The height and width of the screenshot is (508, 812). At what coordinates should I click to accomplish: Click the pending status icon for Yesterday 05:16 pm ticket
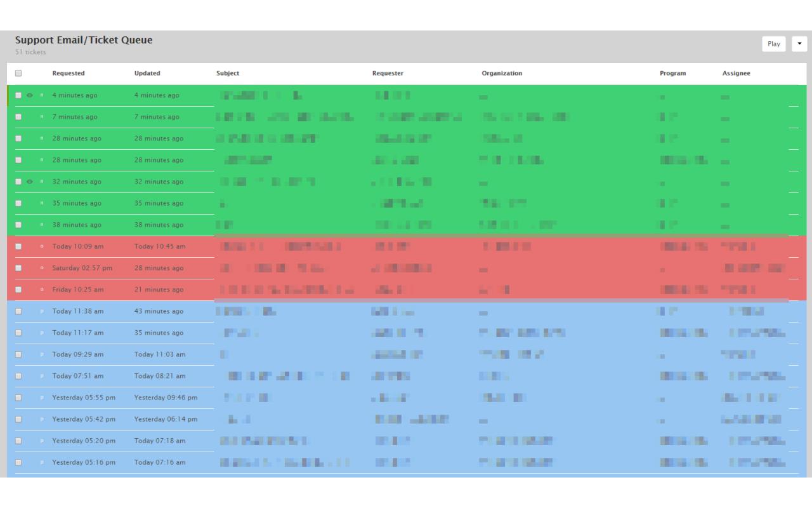click(42, 462)
